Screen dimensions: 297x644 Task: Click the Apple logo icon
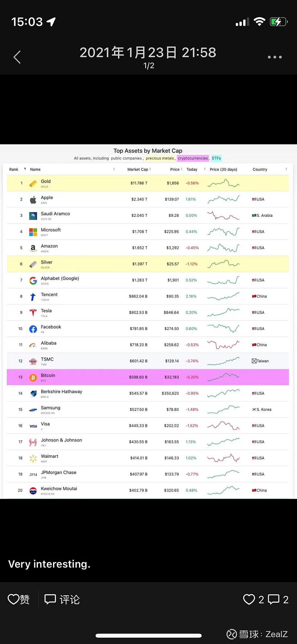point(33,200)
